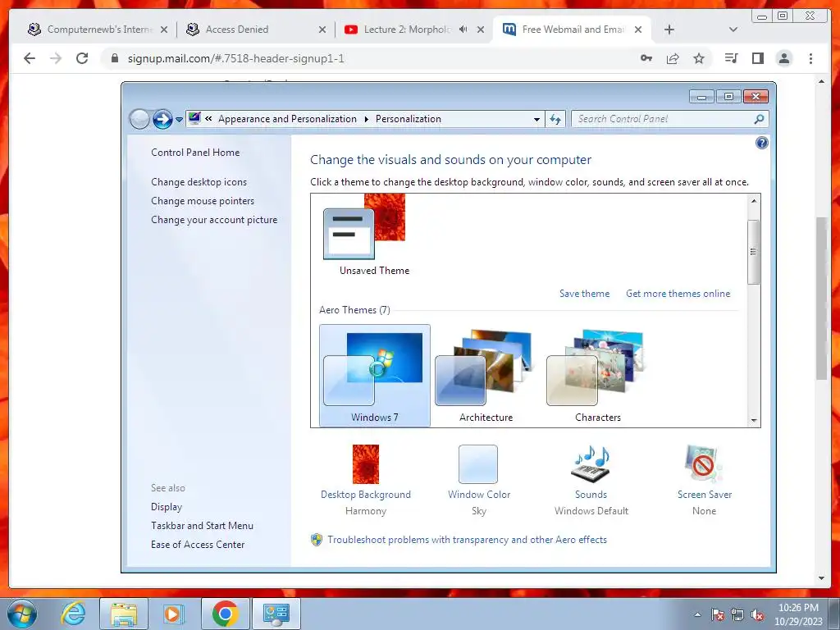The height and width of the screenshot is (630, 840).
Task: Open Screen Saver settings icon
Action: pyautogui.click(x=703, y=464)
